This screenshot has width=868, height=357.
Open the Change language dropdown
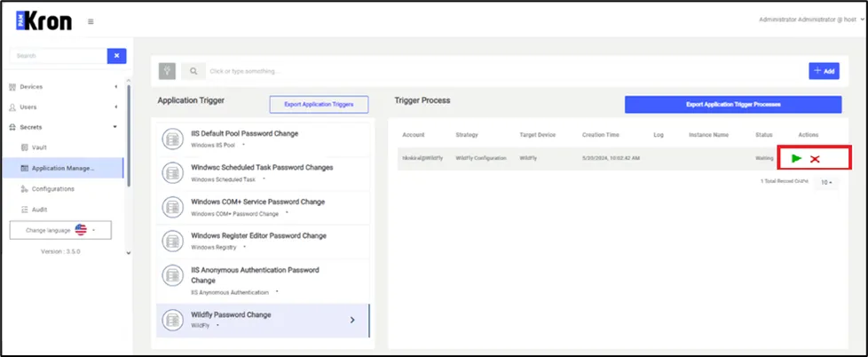click(x=61, y=230)
